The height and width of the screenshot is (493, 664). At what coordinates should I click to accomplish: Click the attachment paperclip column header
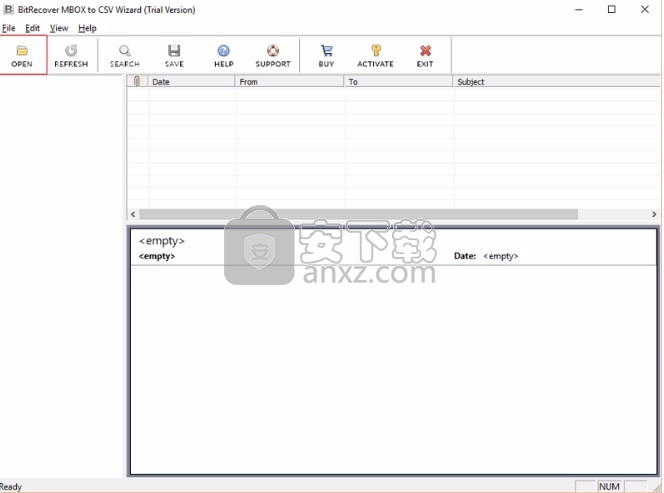click(x=137, y=81)
